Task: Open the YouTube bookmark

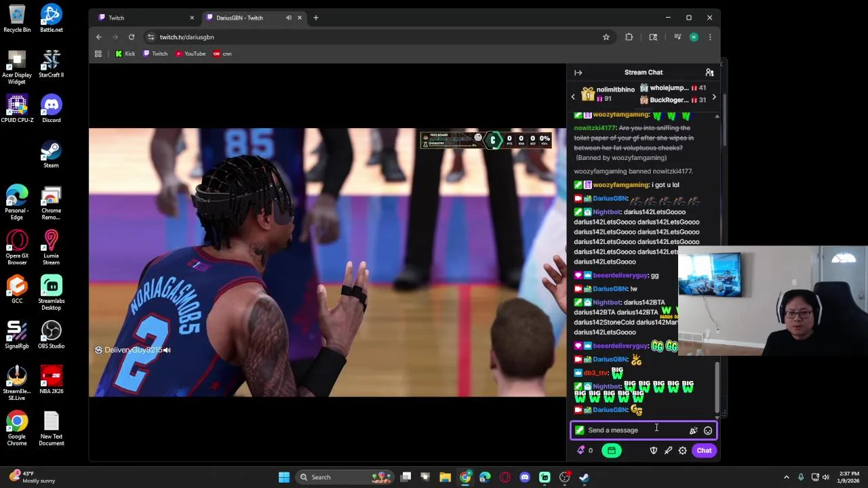Action: [191, 54]
